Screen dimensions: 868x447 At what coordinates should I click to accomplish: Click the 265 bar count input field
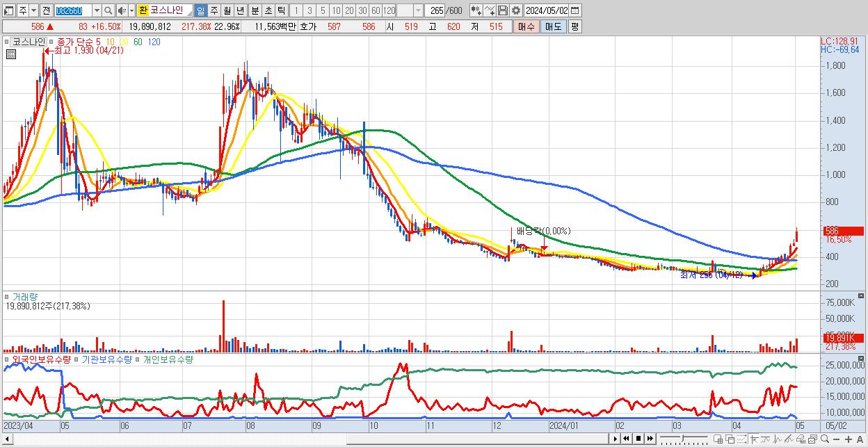435,10
